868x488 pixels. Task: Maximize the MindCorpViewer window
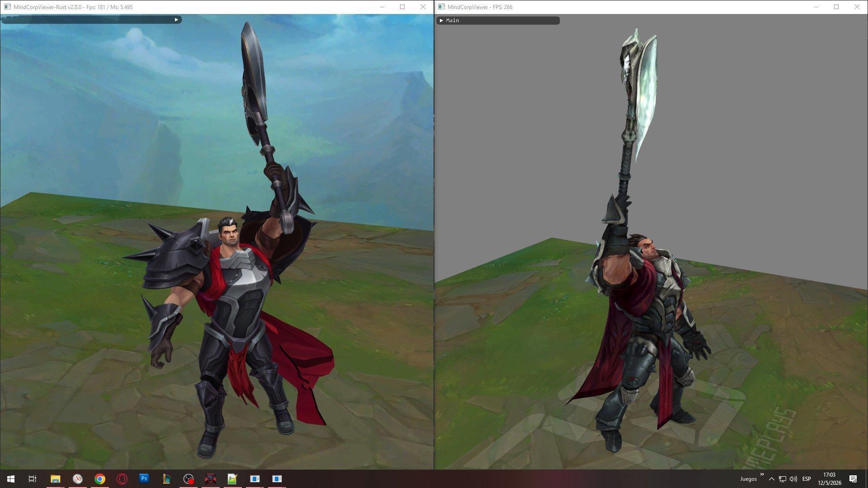836,7
